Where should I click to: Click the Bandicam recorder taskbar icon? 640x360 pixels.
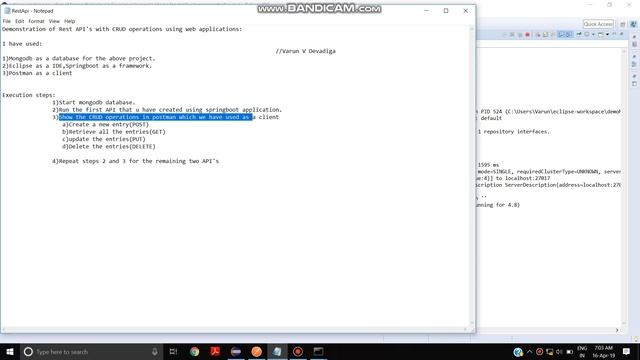[298, 351]
